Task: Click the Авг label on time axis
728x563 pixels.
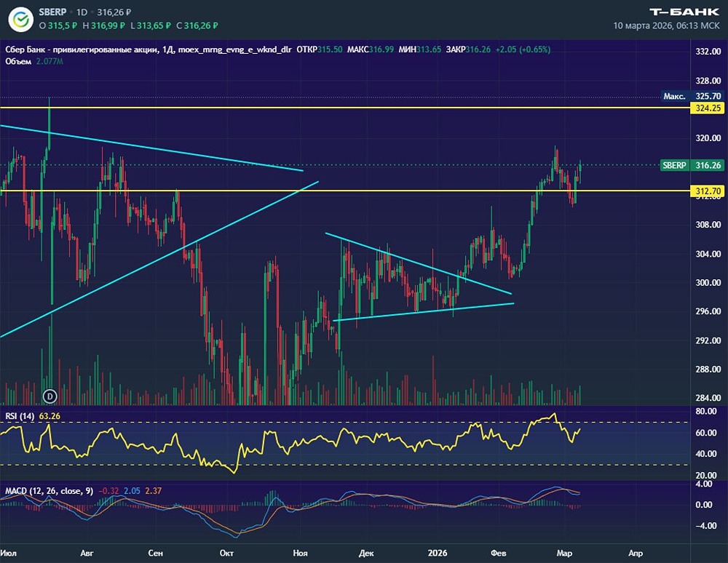Action: pyautogui.click(x=87, y=553)
